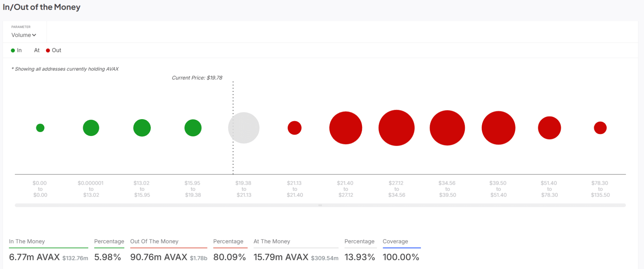Click the horizontal range scrollbar handle
This screenshot has width=644, height=269.
320,205
